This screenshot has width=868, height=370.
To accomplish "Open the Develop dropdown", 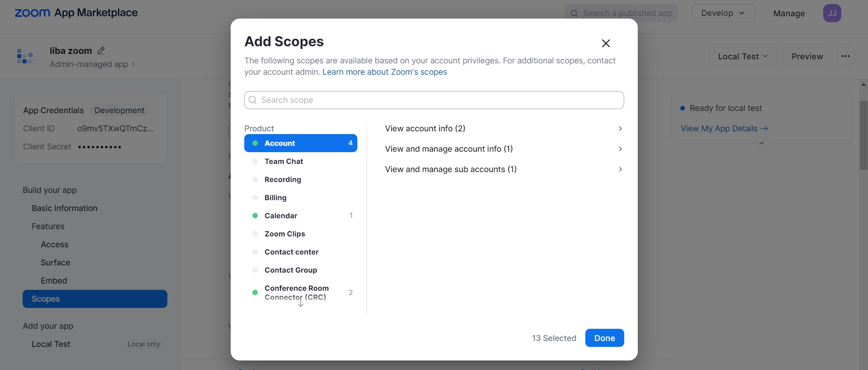I will 723,13.
